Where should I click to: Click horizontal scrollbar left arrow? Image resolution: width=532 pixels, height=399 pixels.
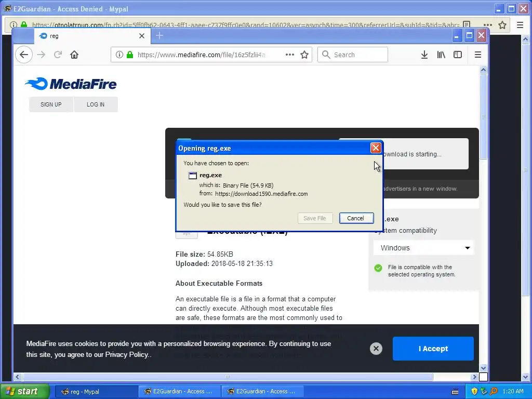click(x=17, y=377)
